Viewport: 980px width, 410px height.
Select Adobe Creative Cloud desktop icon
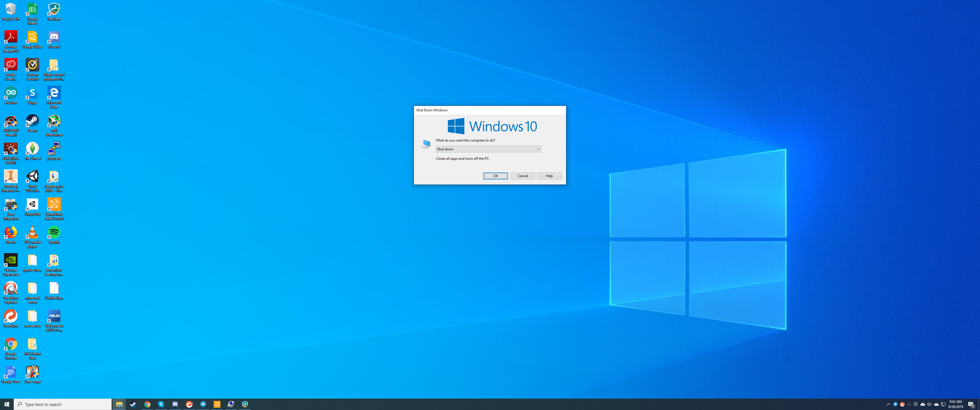point(11,69)
